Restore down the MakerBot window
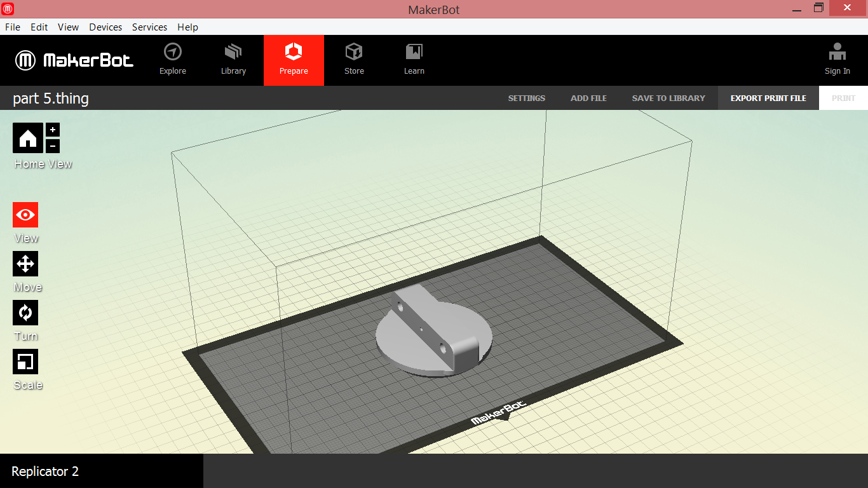Image resolution: width=868 pixels, height=488 pixels. click(x=819, y=8)
